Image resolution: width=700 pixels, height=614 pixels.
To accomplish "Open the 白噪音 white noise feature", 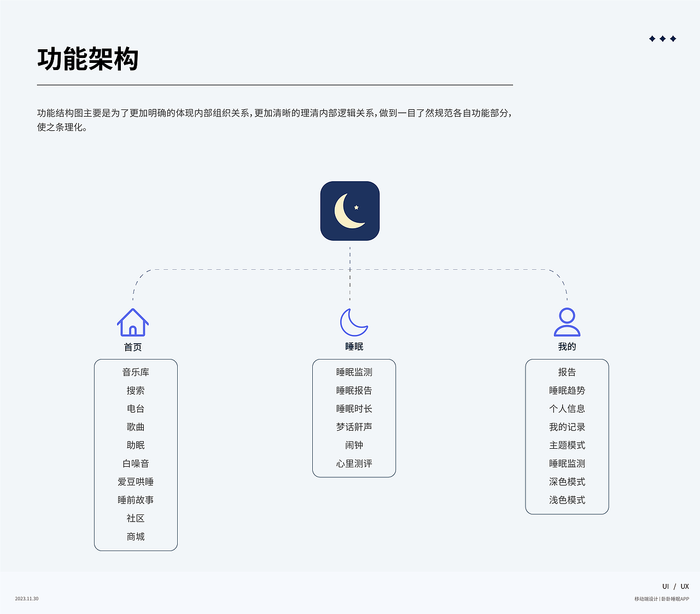I will pos(135,463).
